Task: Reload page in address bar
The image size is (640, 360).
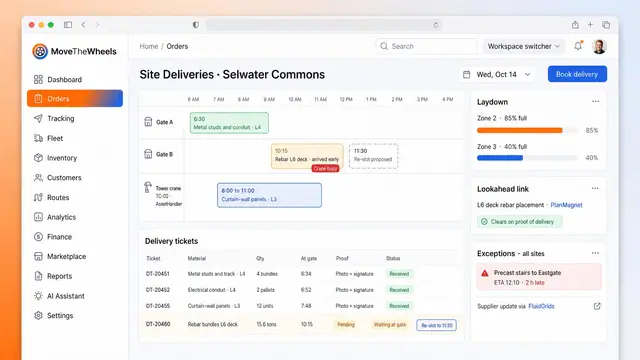Action: pos(436,25)
